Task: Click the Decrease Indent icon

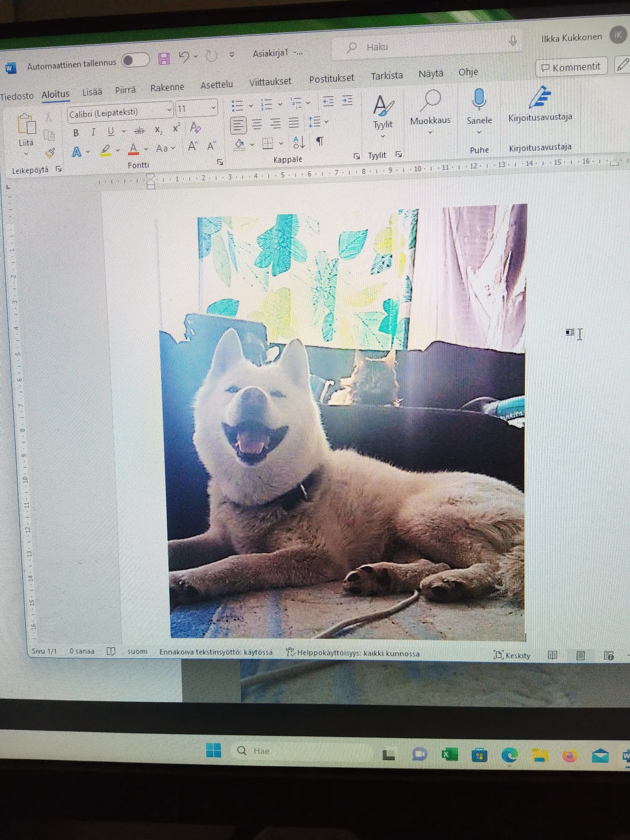Action: click(x=328, y=101)
